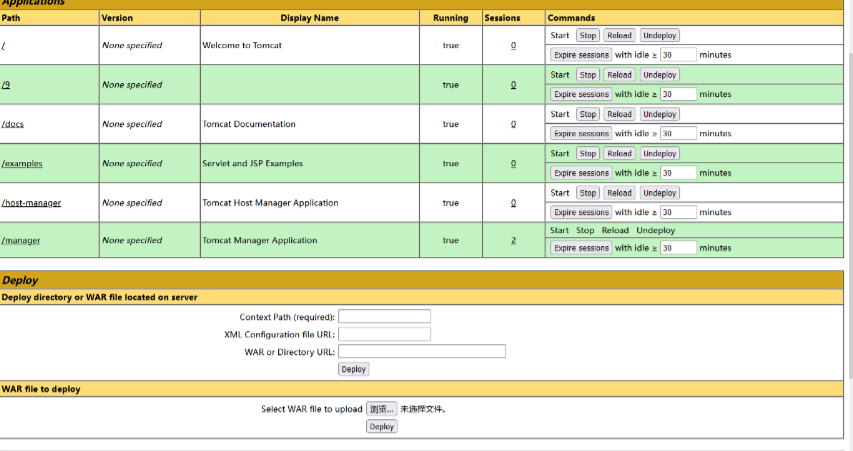Edit idle minutes field for /host-manager application
The height and width of the screenshot is (451, 853).
[678, 212]
